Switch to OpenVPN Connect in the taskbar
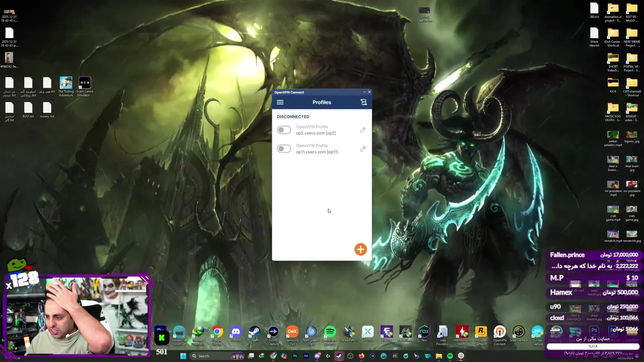The width and height of the screenshot is (644, 362). tap(461, 356)
